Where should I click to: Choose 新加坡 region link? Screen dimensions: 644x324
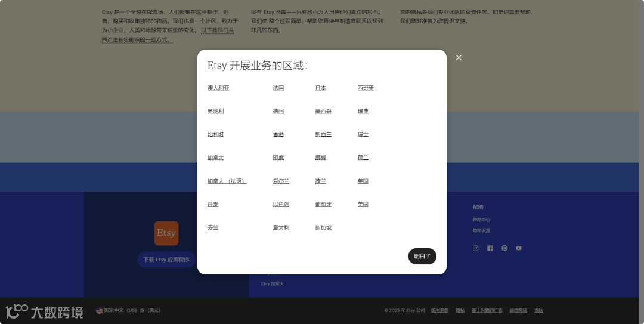pos(323,227)
